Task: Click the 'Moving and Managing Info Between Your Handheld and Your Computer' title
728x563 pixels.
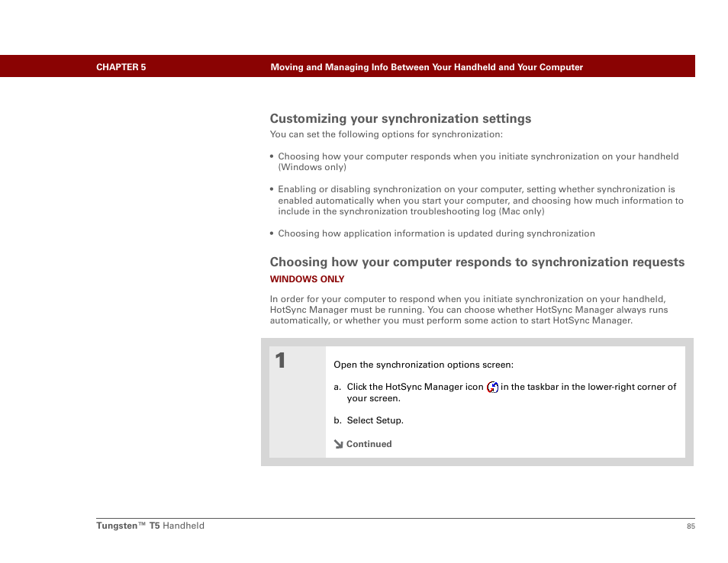Action: 427,67
